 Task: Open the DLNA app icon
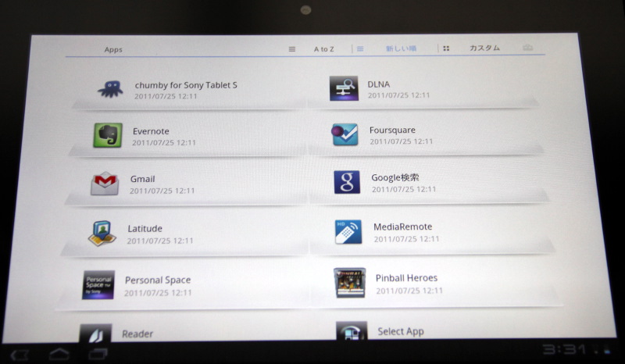coord(344,88)
